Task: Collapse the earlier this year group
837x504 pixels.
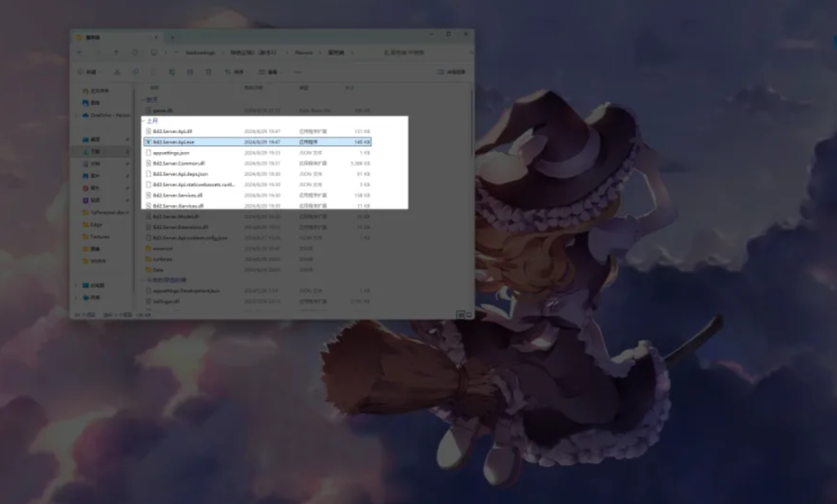Action: pos(144,280)
